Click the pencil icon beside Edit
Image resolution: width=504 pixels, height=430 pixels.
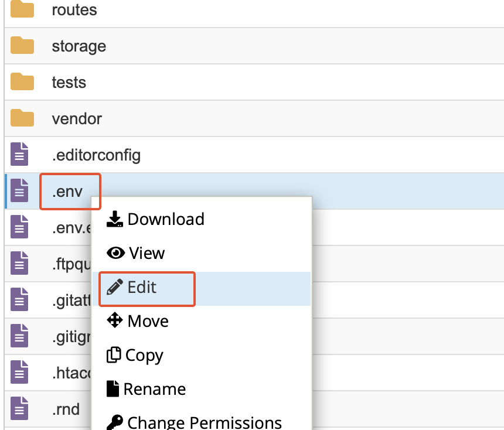(115, 287)
